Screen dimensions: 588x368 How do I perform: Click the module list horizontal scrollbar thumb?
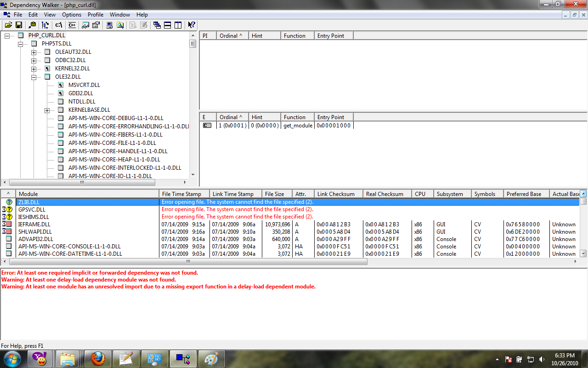188,261
